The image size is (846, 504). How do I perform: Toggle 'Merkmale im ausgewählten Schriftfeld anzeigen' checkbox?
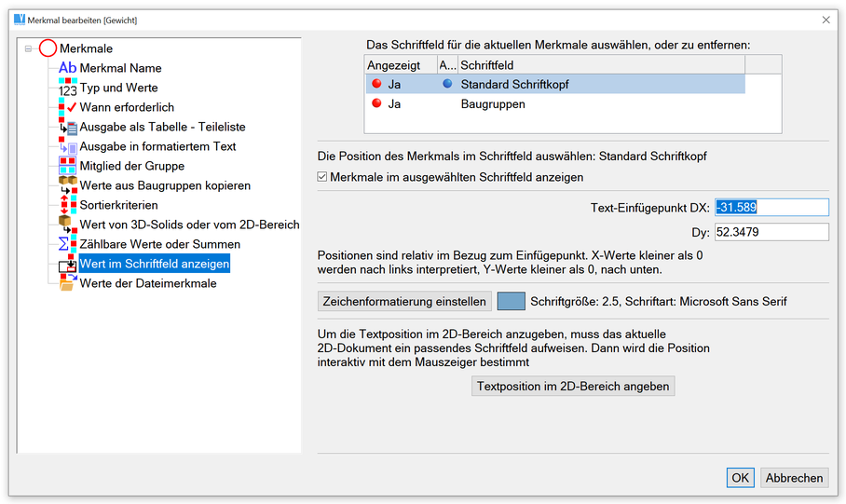pyautogui.click(x=323, y=177)
